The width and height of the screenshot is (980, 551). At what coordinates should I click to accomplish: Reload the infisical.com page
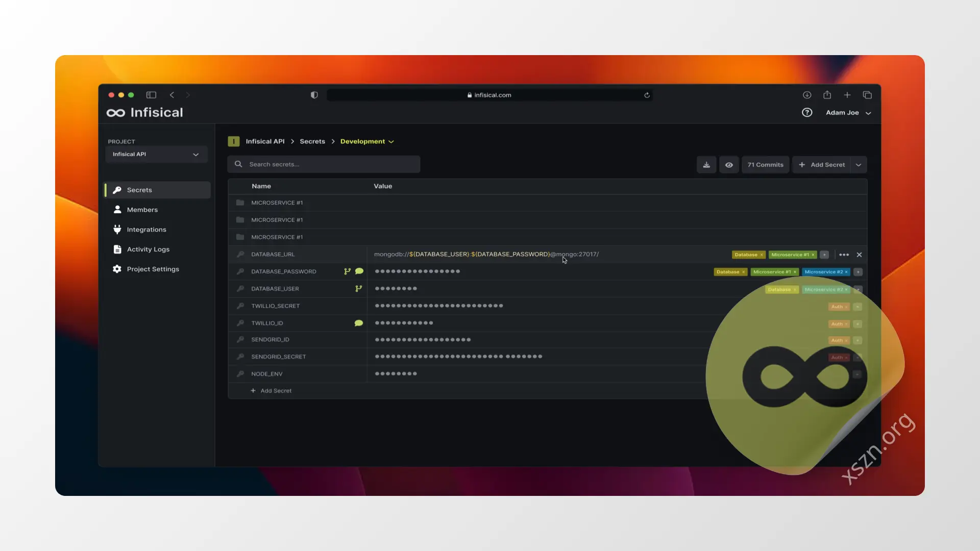[647, 95]
